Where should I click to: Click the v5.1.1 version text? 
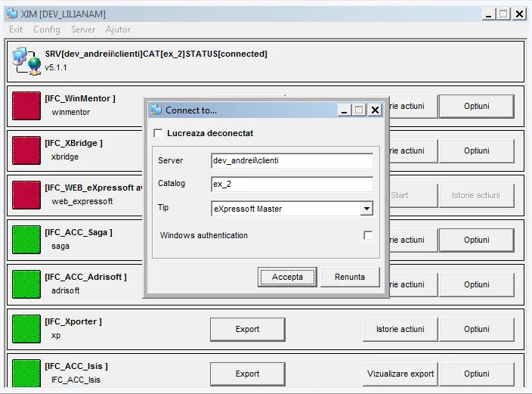pos(56,67)
